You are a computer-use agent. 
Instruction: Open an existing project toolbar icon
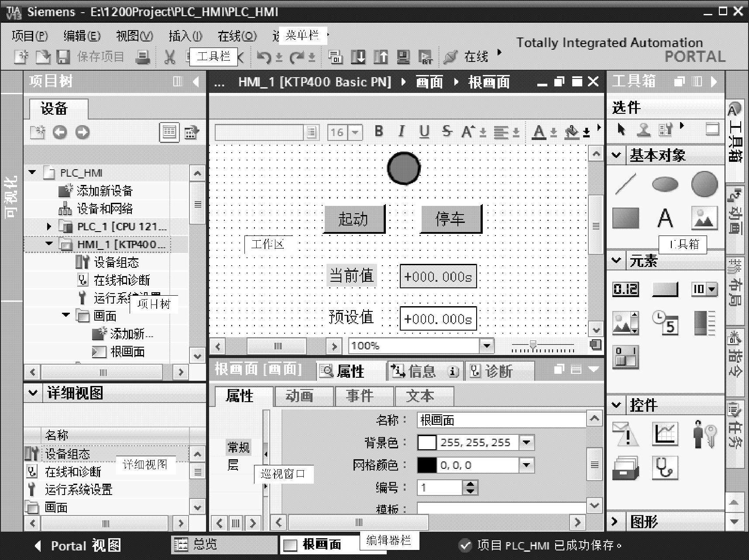pos(43,57)
